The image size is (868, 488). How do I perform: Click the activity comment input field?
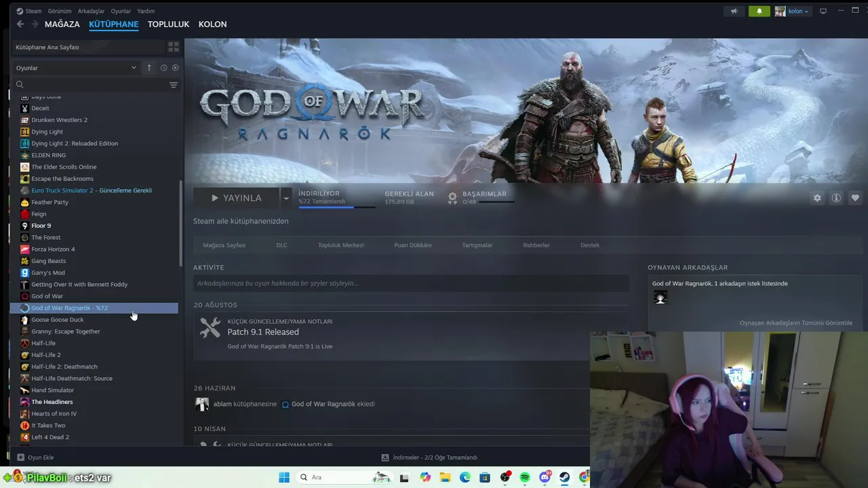411,283
